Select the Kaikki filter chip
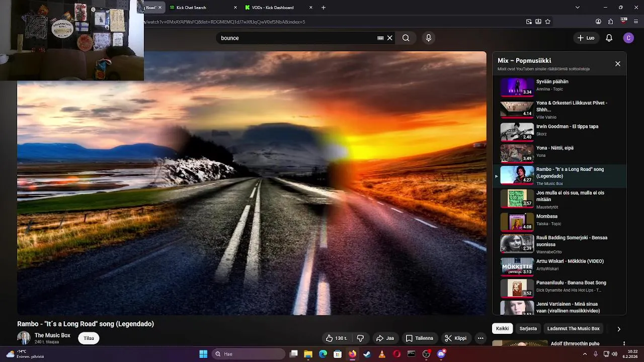This screenshot has width=644, height=362. pos(502,328)
